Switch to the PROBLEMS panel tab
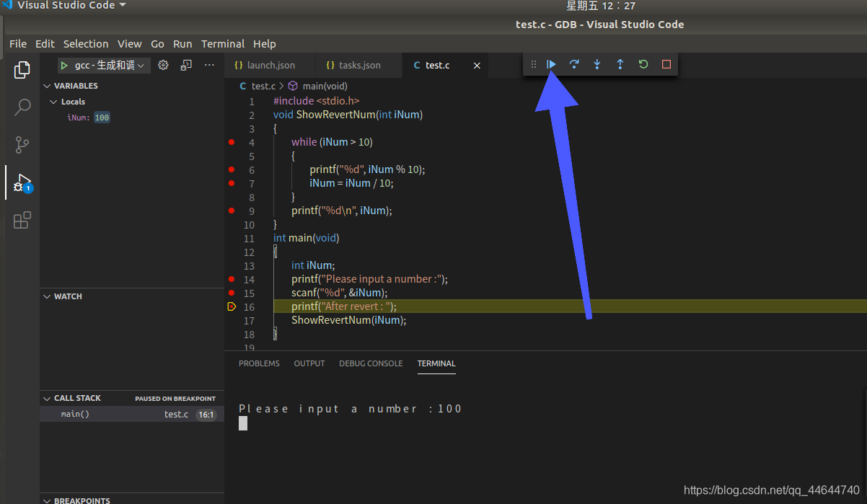Image resolution: width=867 pixels, height=504 pixels. click(x=259, y=363)
